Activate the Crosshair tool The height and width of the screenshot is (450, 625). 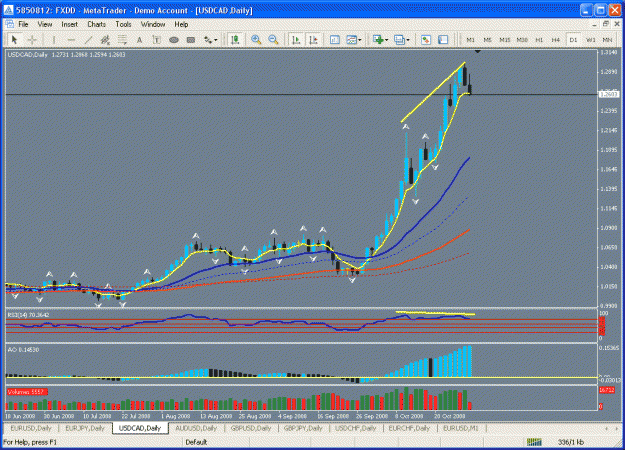32,40
